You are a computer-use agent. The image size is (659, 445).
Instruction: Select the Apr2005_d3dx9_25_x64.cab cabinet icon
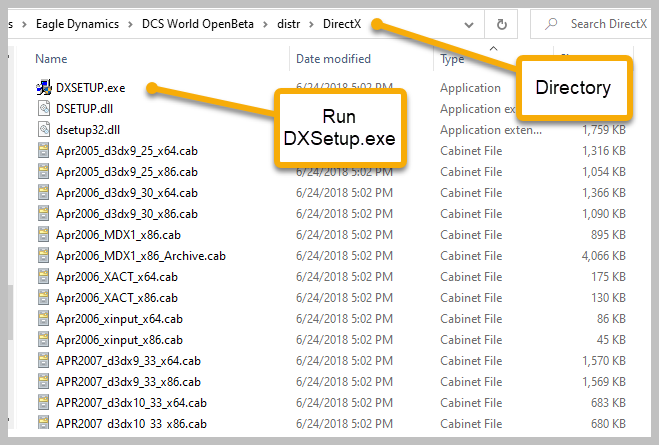click(43, 151)
